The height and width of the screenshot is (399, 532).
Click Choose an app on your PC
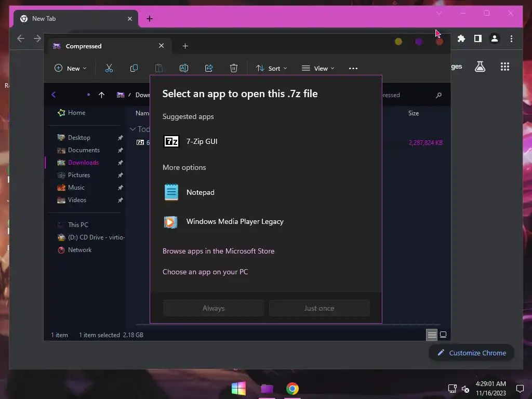(205, 272)
